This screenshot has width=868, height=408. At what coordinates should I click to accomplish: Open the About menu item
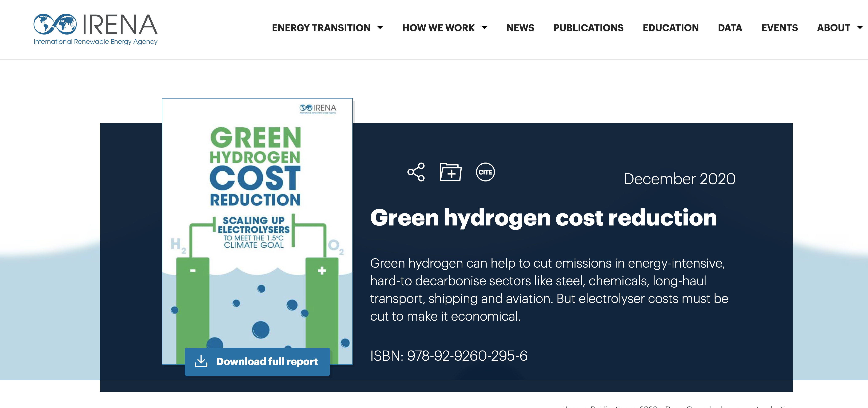tap(833, 28)
